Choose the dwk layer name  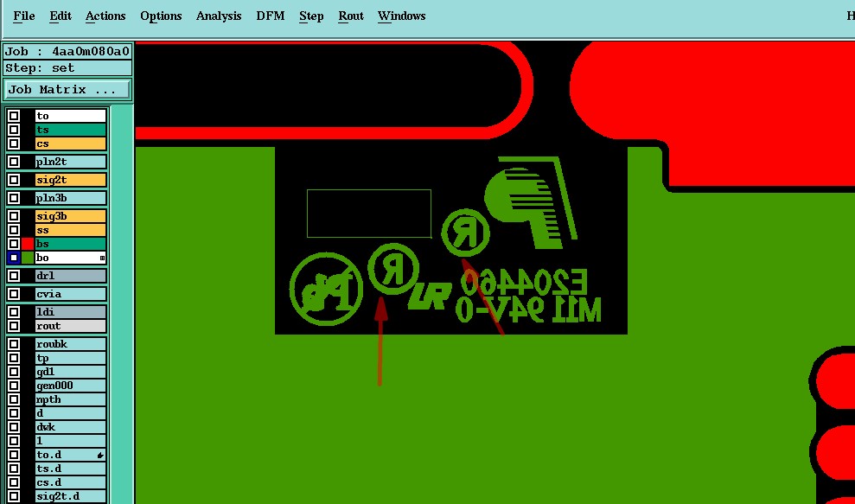click(x=70, y=427)
